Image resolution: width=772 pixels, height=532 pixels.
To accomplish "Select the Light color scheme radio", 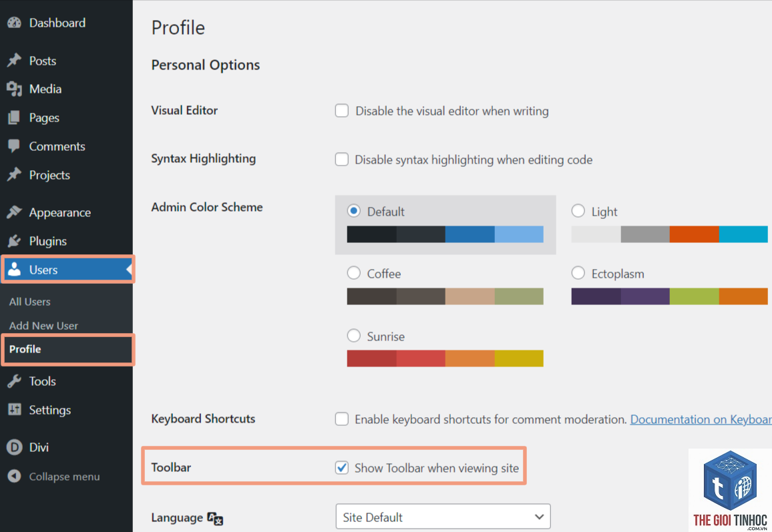I will pyautogui.click(x=578, y=211).
